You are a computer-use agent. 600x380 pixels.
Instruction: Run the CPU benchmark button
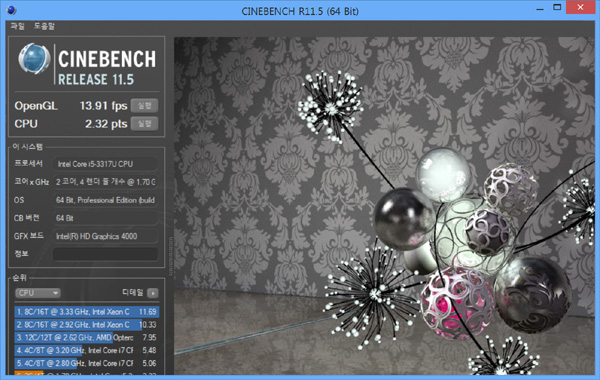click(144, 124)
